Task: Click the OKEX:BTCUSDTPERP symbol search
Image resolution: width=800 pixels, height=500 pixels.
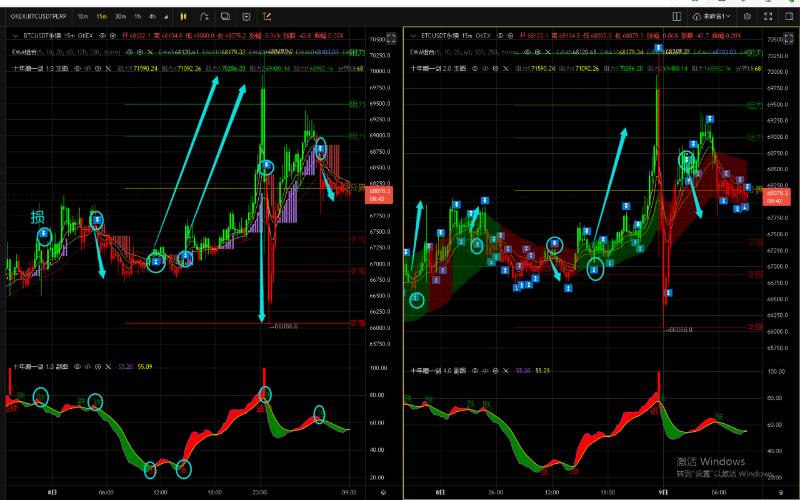Action: 38,17
